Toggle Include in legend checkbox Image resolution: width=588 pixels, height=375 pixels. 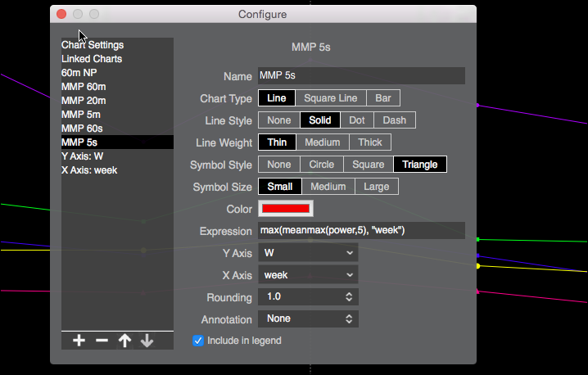198,341
